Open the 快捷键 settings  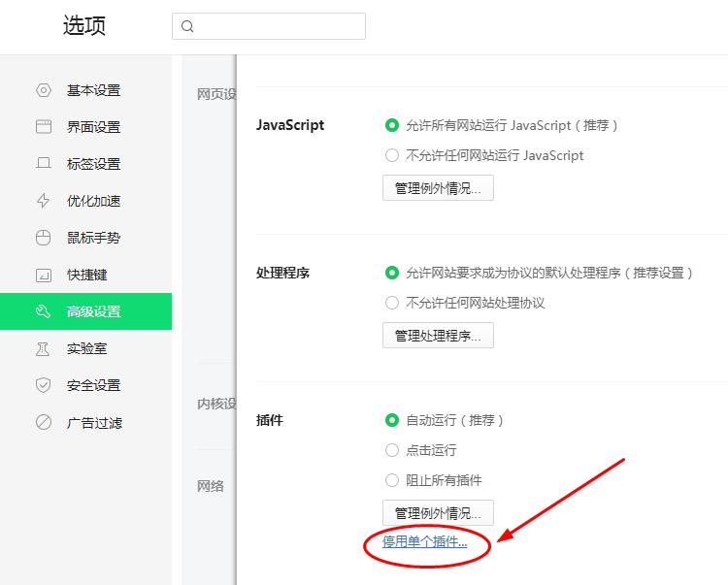click(85, 275)
